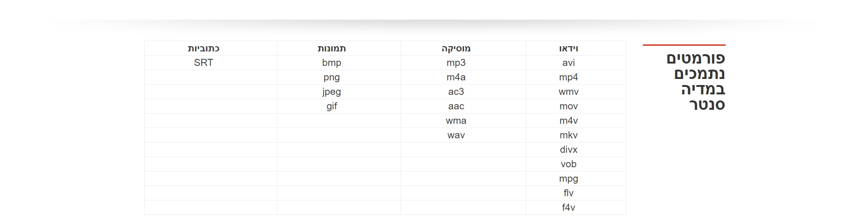The image size is (868, 221).
Task: Click the wma table cell
Action: tap(456, 121)
